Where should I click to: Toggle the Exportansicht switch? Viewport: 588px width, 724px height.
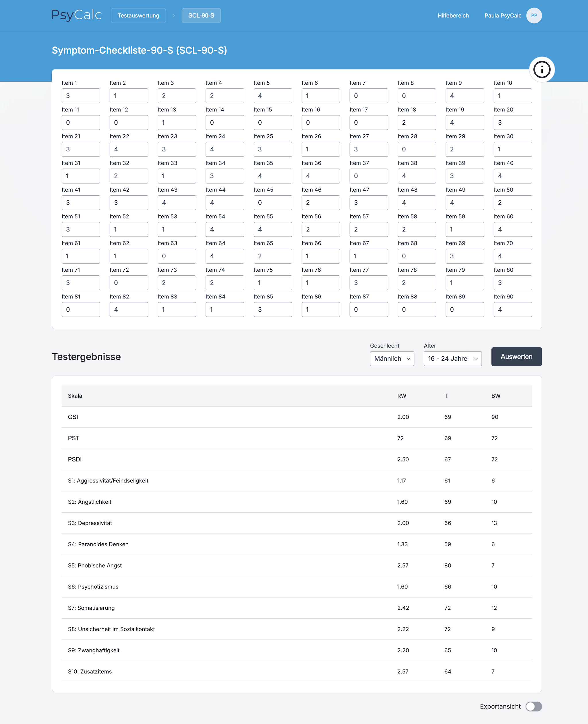click(533, 706)
